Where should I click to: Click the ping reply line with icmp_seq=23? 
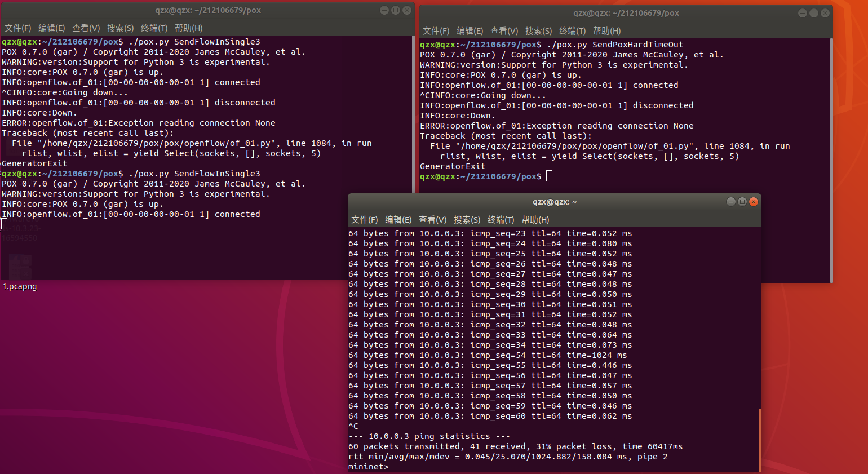[490, 233]
